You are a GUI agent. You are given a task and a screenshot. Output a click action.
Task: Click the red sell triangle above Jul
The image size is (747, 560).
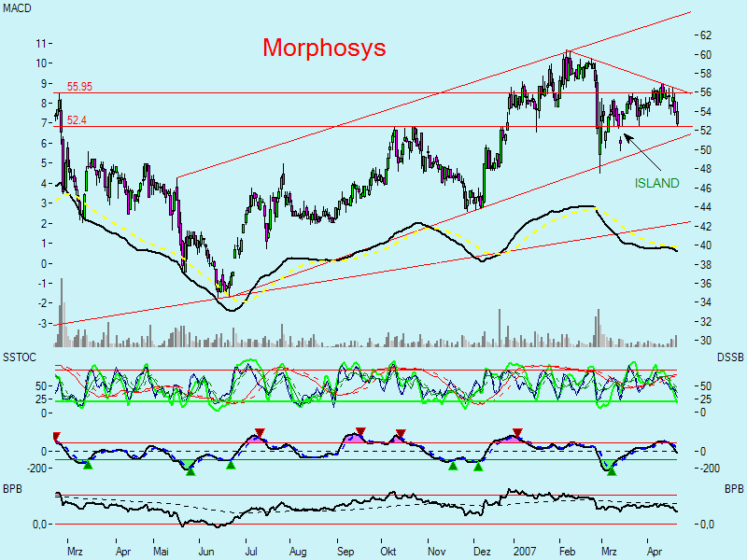coord(260,432)
